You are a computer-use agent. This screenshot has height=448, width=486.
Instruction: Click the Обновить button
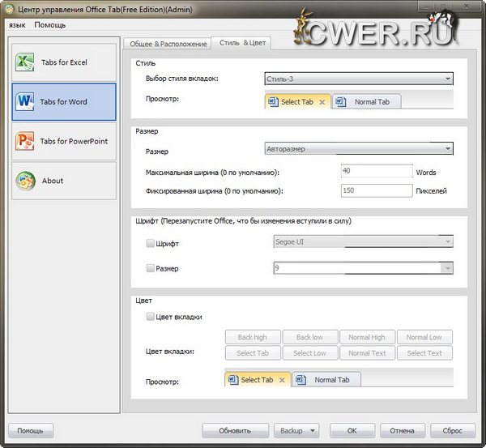click(x=235, y=431)
